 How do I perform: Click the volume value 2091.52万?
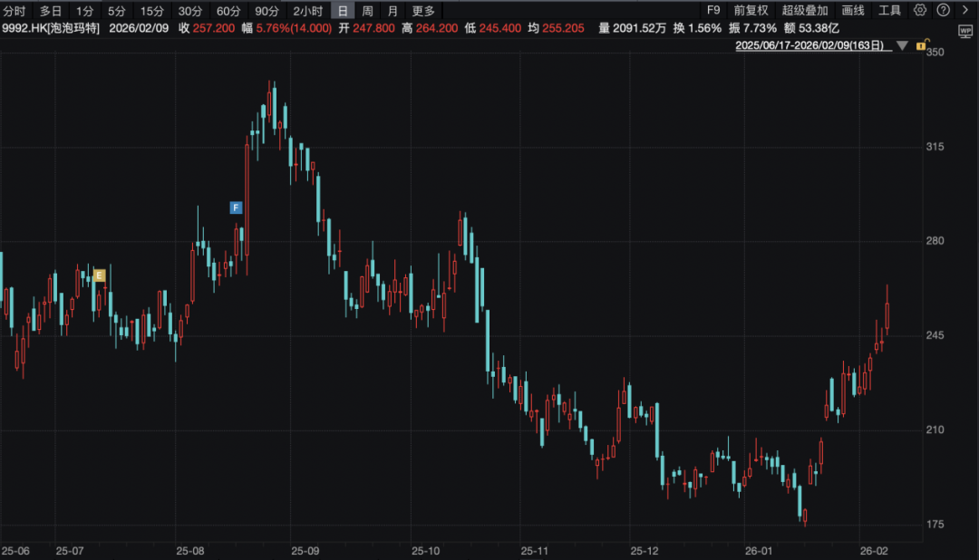pyautogui.click(x=639, y=28)
